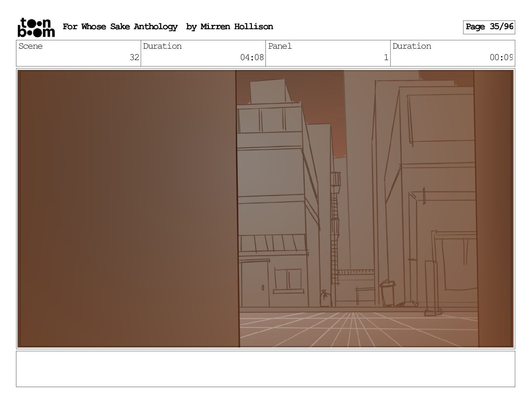532x411 pixels.
Task: Click the 'Page 35/96' box
Action: pos(489,27)
